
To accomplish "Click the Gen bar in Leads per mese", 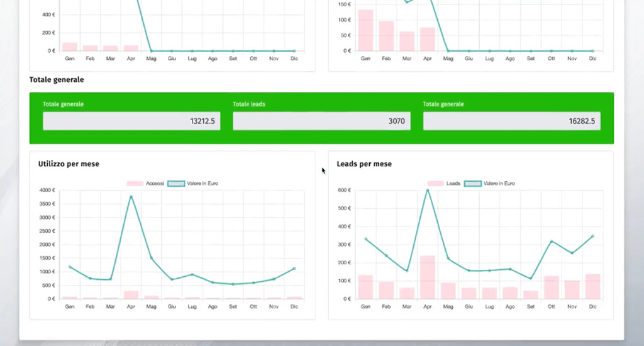I will [x=365, y=287].
